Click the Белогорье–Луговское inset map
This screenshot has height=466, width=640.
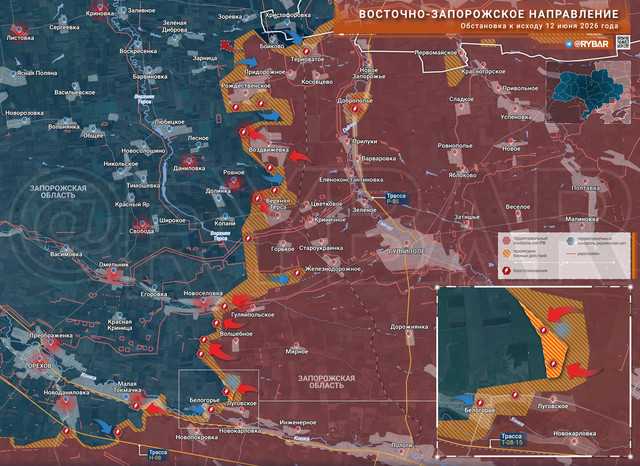[534, 371]
